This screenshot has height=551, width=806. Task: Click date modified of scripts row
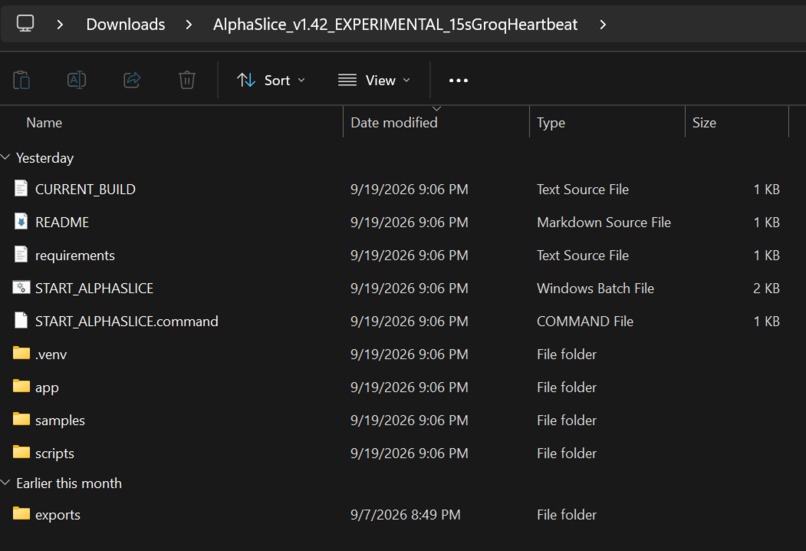(409, 453)
